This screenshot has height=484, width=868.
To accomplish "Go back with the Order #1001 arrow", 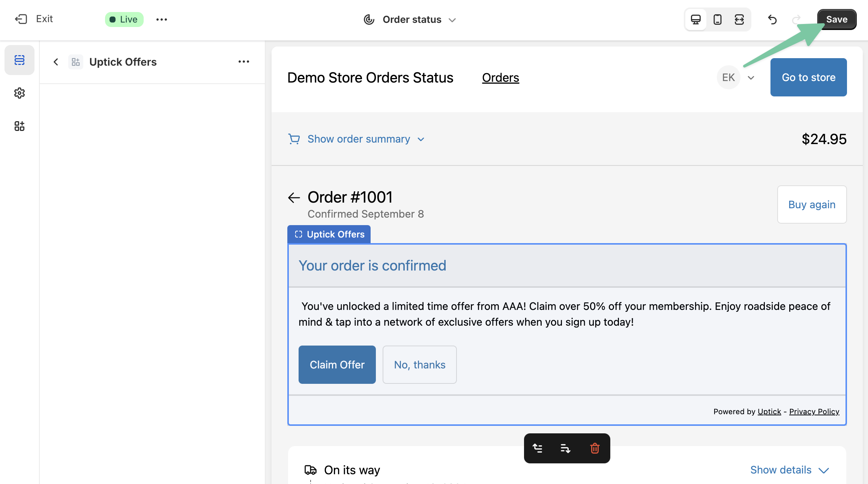I will pos(294,197).
